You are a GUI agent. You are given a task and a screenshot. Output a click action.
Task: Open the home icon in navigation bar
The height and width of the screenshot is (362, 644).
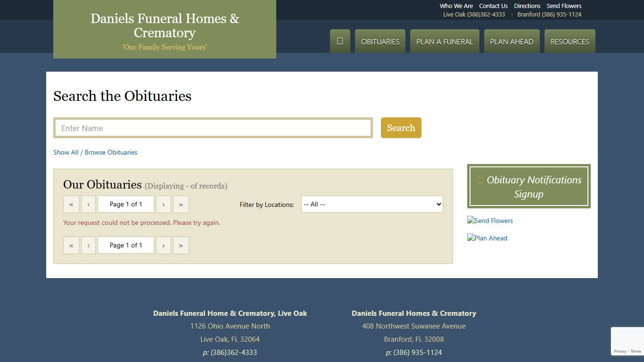click(340, 41)
